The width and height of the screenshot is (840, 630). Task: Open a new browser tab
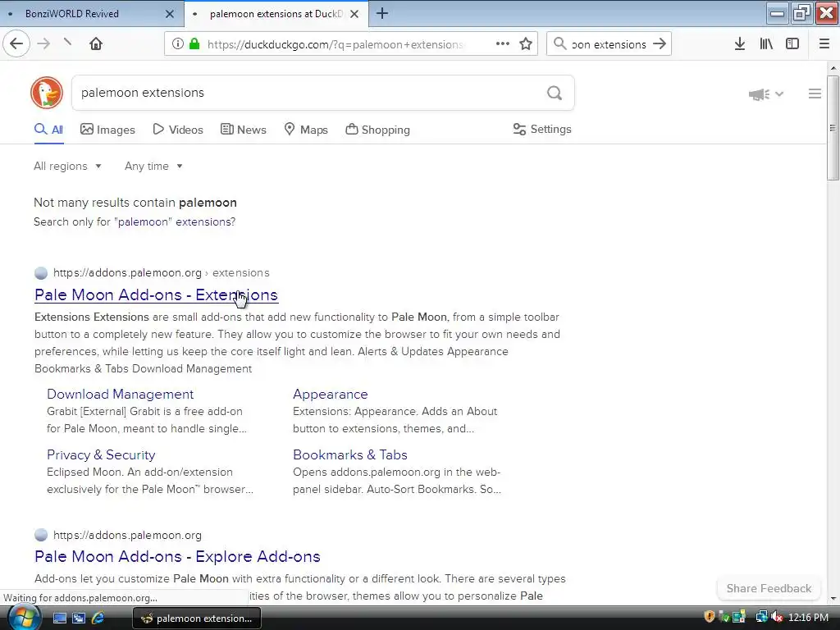coord(382,13)
